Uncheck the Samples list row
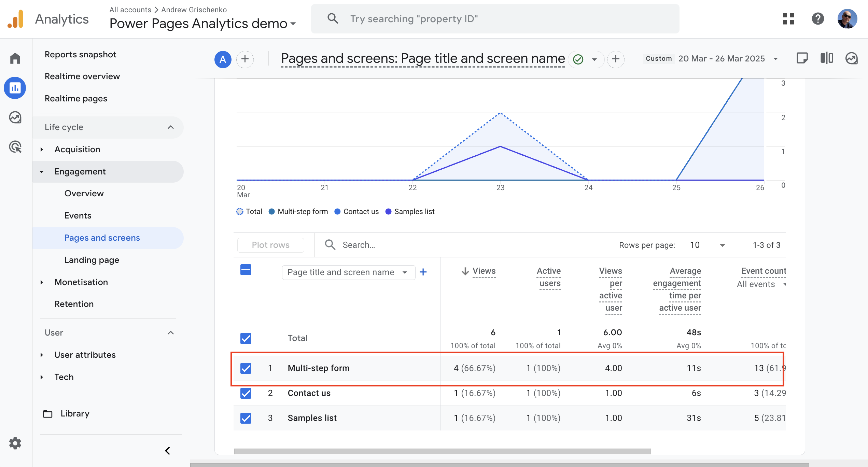 click(x=246, y=418)
